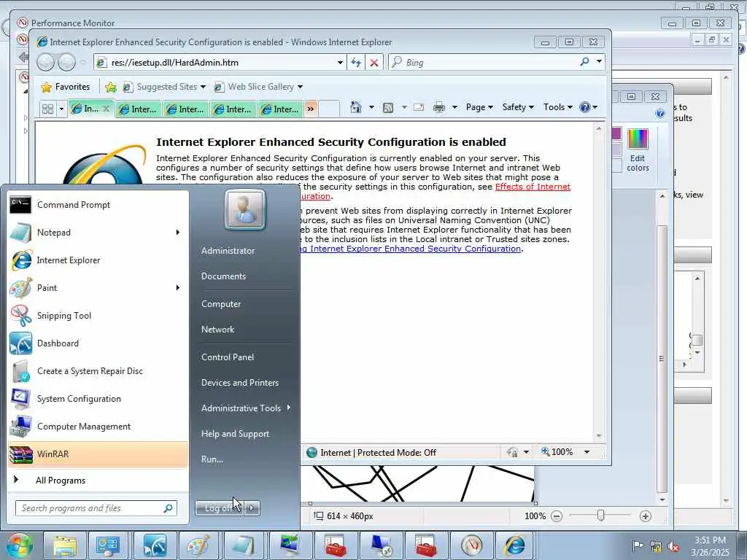747x560 pixels.
Task: Open the search provider dropdown arrow
Action: point(600,62)
